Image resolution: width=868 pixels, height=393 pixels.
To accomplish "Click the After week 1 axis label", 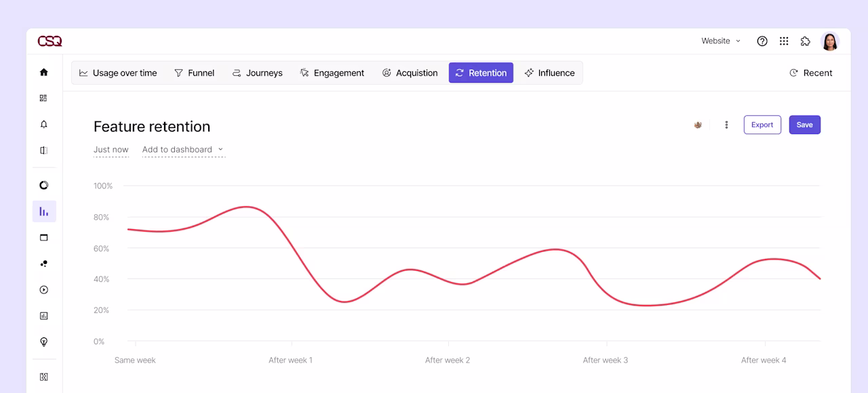I will point(290,360).
